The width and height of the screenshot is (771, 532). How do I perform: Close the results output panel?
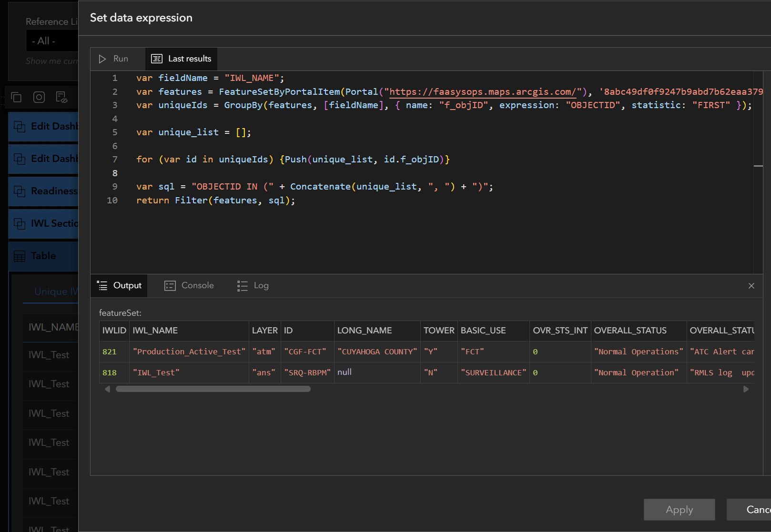click(751, 286)
